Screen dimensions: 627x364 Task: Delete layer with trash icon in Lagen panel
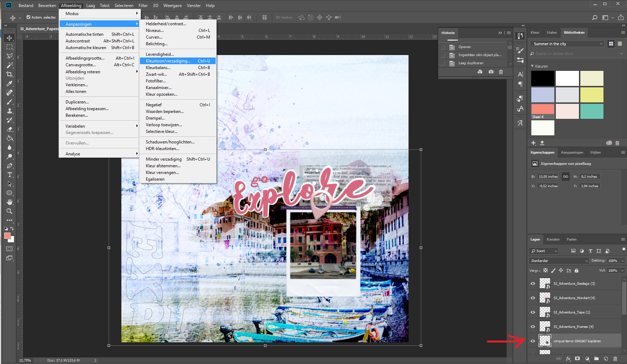[615, 359]
